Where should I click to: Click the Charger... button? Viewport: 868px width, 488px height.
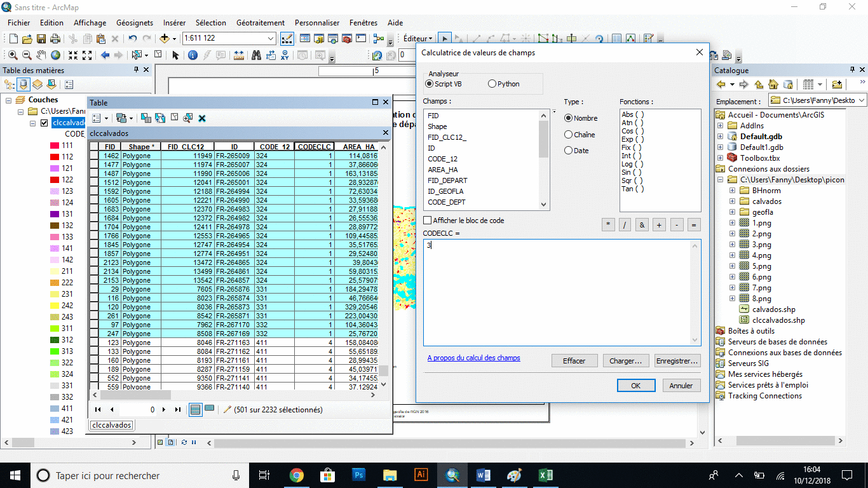pos(626,361)
